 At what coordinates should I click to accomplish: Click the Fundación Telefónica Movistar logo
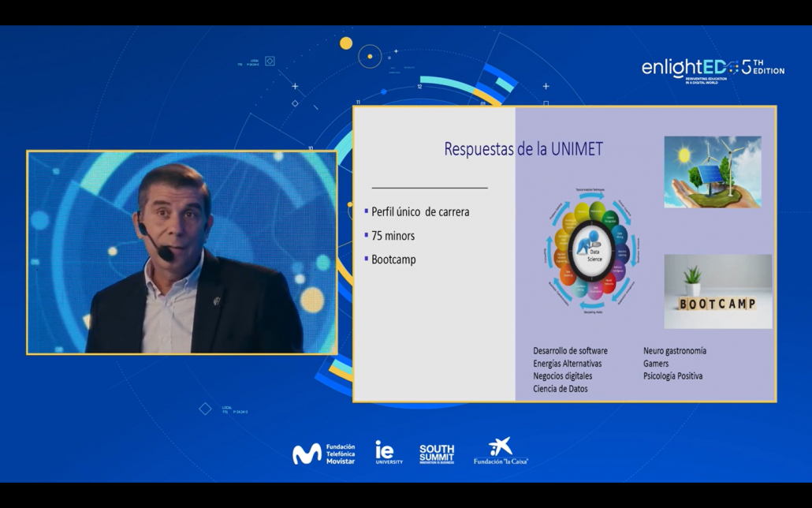324,454
